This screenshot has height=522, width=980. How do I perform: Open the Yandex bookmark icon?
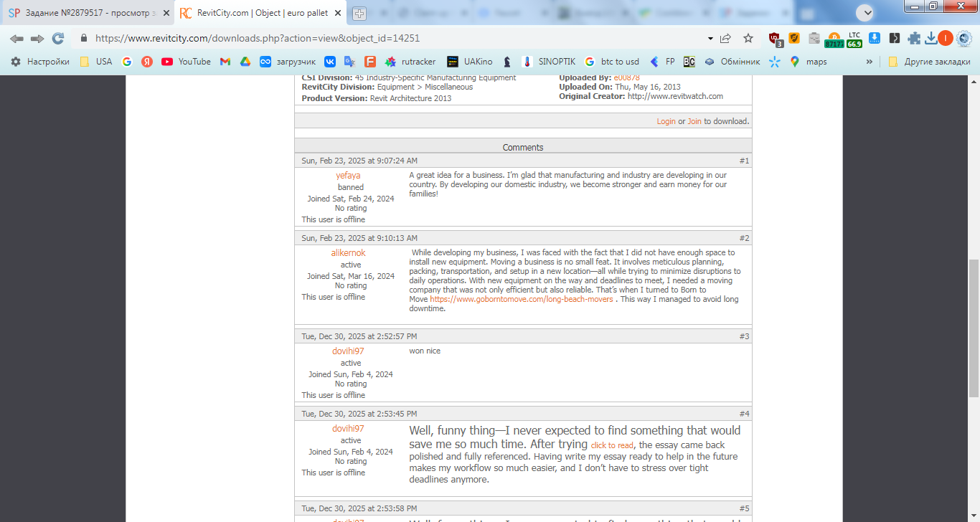pyautogui.click(x=147, y=62)
